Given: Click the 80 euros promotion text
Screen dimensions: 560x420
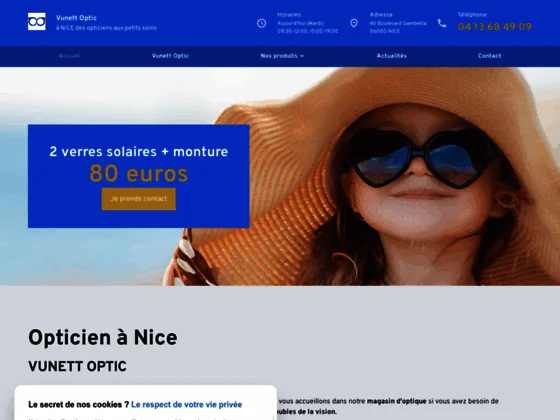Looking at the screenshot, I should click(x=139, y=174).
